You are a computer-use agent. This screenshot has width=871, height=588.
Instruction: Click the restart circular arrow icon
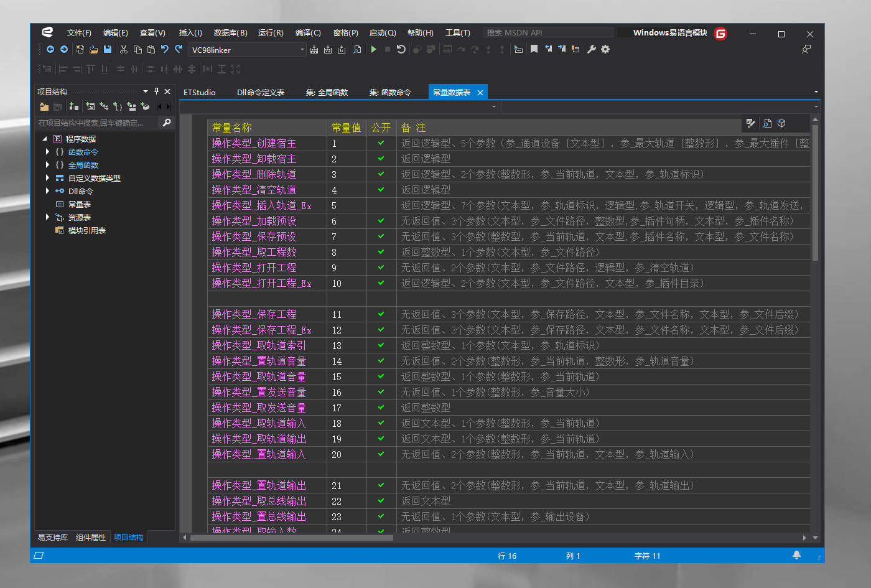[401, 49]
